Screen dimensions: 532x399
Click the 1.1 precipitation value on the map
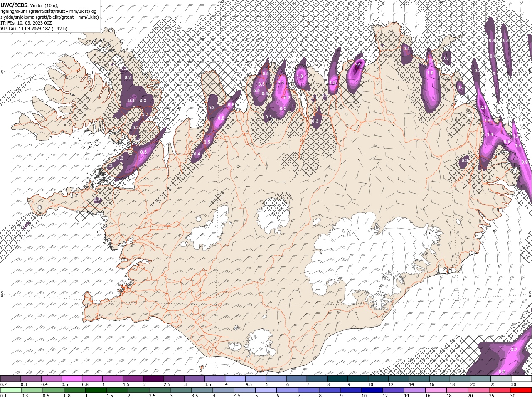[281, 83]
